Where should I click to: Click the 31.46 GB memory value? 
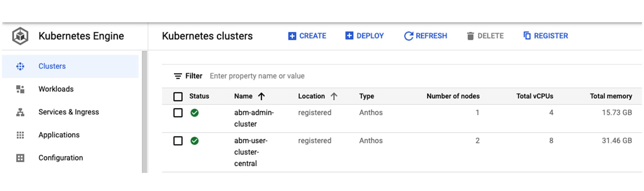coord(617,141)
